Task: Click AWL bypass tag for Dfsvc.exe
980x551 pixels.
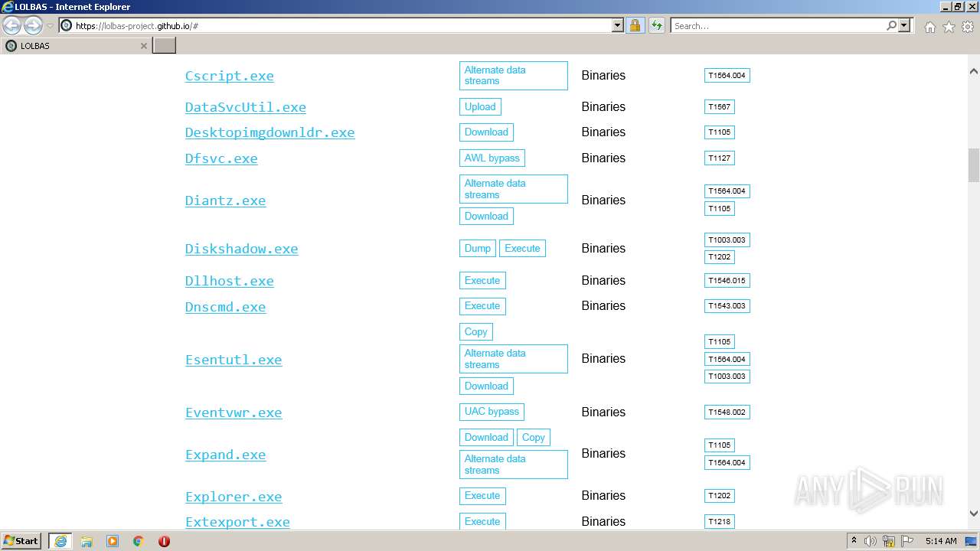Action: (x=492, y=158)
